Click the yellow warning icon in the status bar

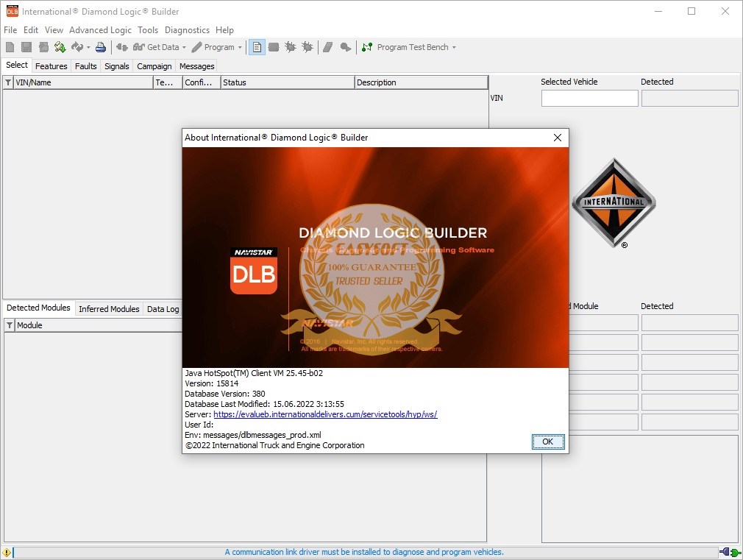coord(6,553)
